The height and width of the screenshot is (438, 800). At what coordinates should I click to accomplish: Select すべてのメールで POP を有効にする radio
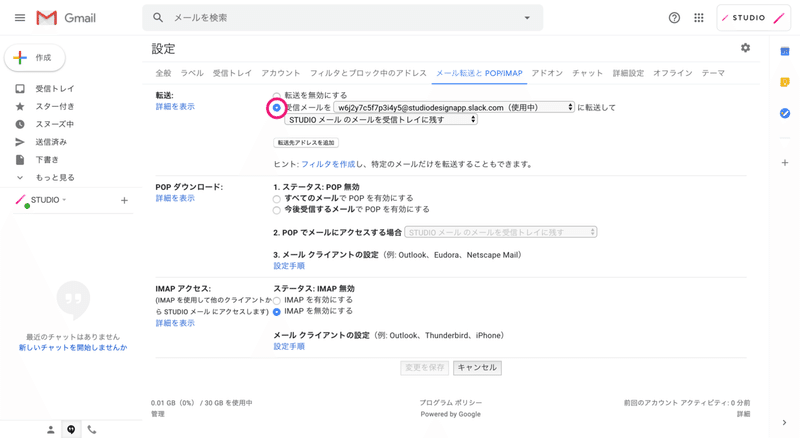[277, 199]
